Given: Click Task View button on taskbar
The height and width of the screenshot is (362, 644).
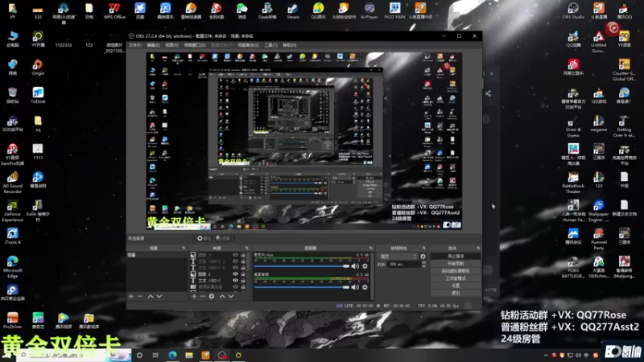Looking at the screenshot, I should (x=155, y=355).
